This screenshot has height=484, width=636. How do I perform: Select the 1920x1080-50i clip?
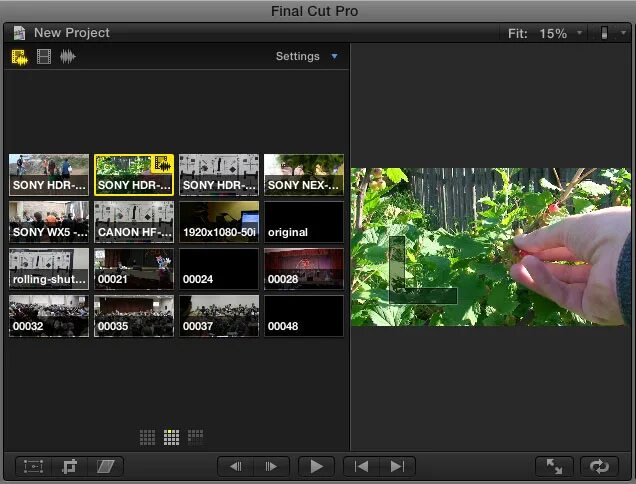click(x=219, y=222)
